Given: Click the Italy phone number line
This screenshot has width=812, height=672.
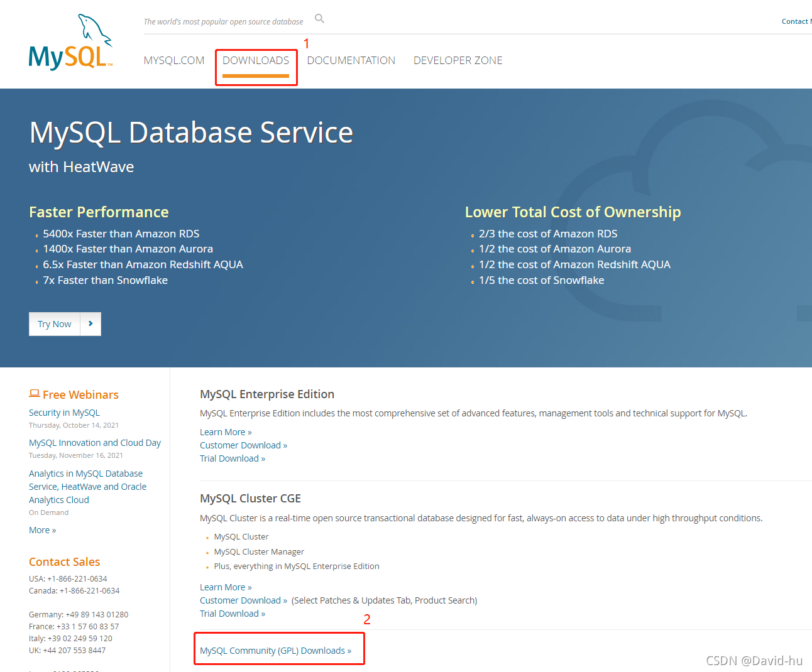Looking at the screenshot, I should pos(70,638).
